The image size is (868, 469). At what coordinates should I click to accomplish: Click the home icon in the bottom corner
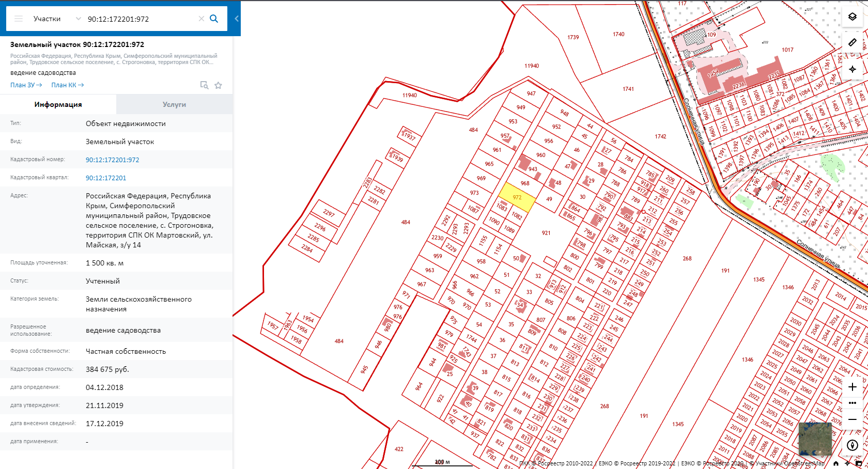pyautogui.click(x=836, y=463)
